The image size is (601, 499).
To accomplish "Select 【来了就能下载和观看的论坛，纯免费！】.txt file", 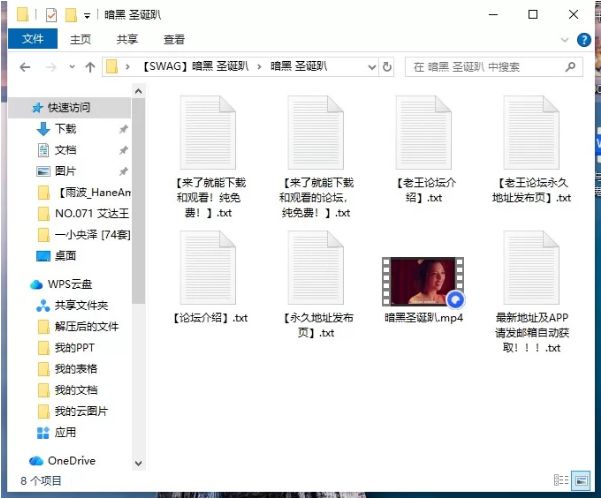I will tap(316, 158).
